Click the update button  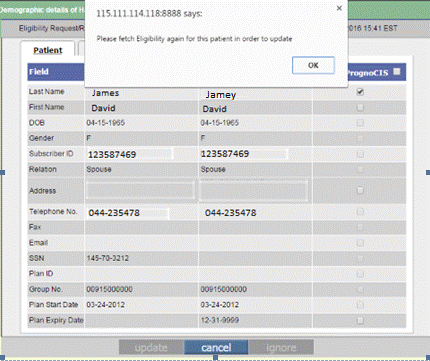(151, 347)
